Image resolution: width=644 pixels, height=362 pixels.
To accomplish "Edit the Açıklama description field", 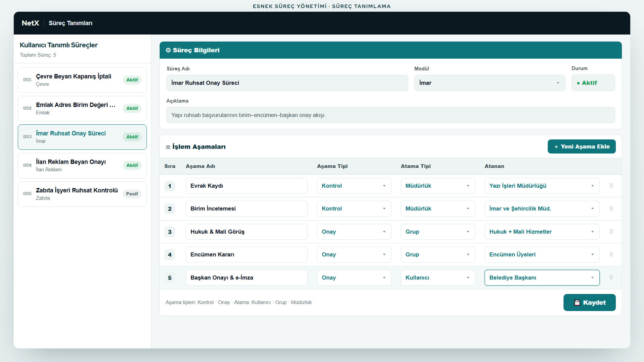I will (390, 115).
